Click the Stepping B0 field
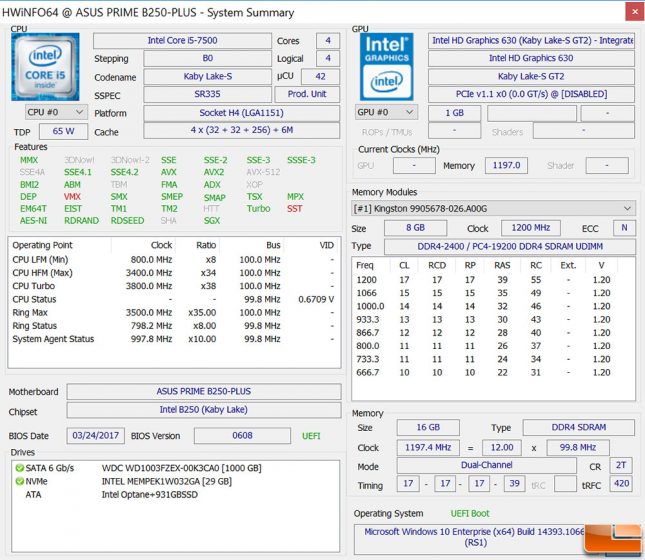The height and width of the screenshot is (560, 645). [x=207, y=58]
